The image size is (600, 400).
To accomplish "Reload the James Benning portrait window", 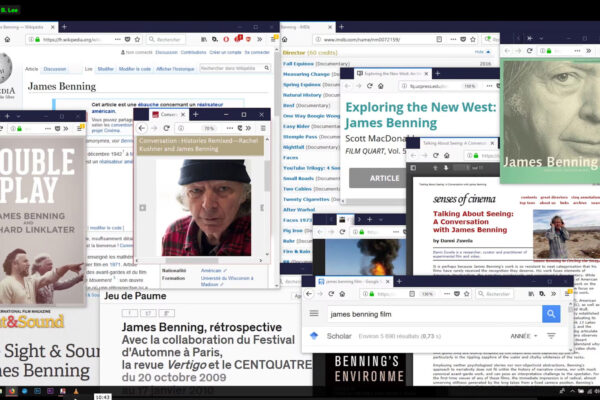I will tap(530, 51).
